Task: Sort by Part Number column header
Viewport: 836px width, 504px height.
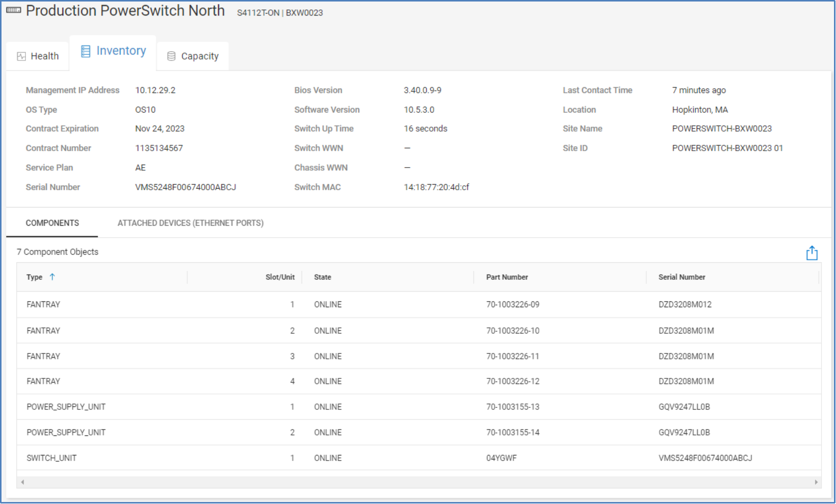Action: point(507,277)
